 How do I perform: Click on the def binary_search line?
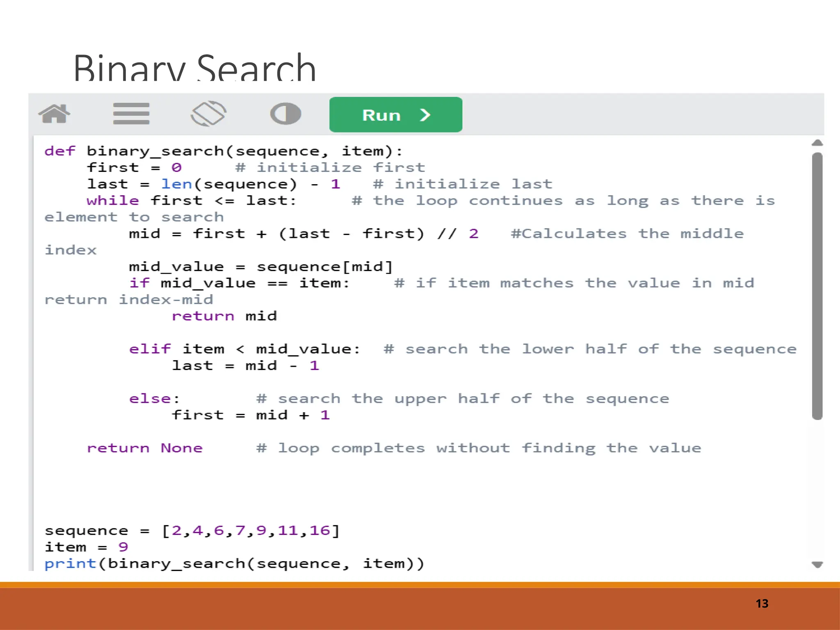pos(224,151)
